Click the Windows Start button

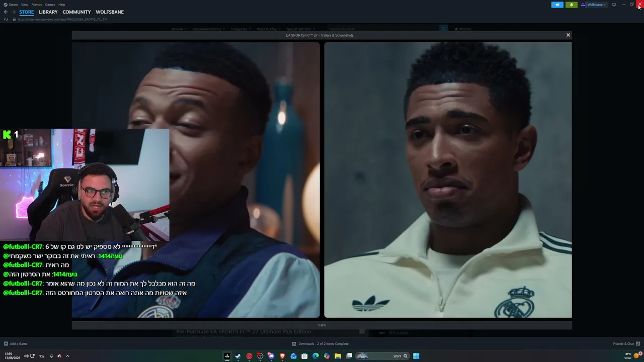[x=416, y=356]
